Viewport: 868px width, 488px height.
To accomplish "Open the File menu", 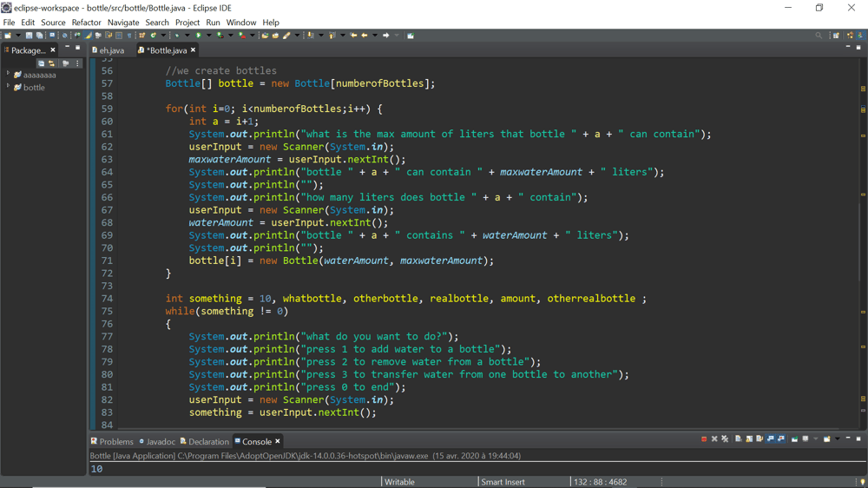I will (9, 23).
